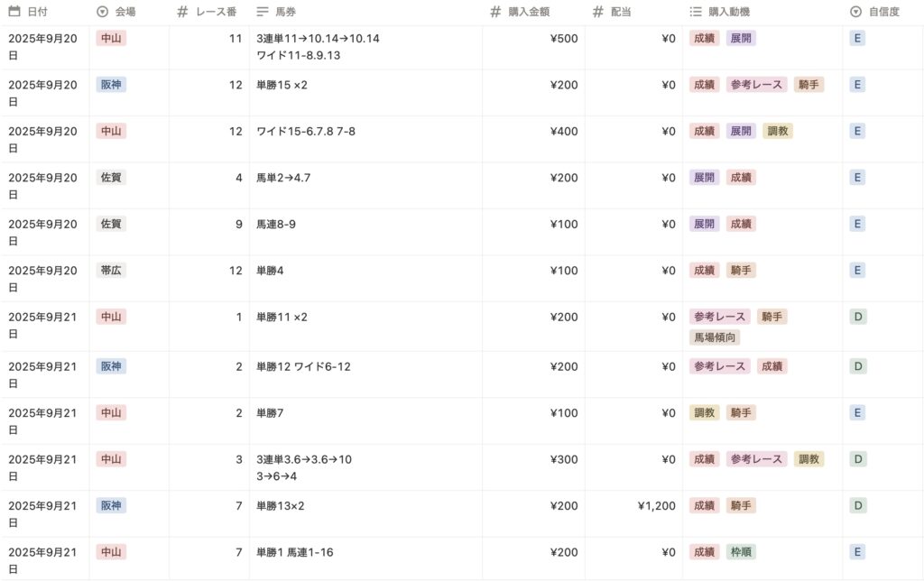Image resolution: width=924 pixels, height=581 pixels.
Task: Select the green 枠順 tag
Action: [741, 552]
